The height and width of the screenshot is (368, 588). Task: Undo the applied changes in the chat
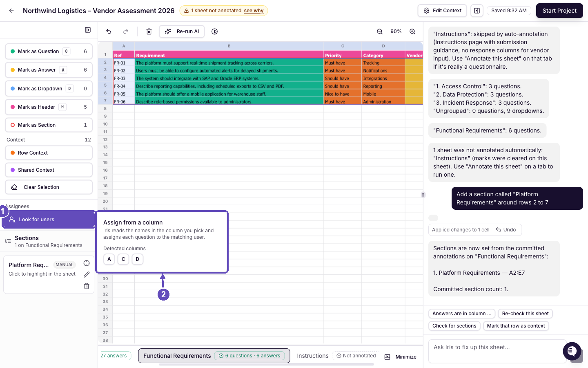506,230
